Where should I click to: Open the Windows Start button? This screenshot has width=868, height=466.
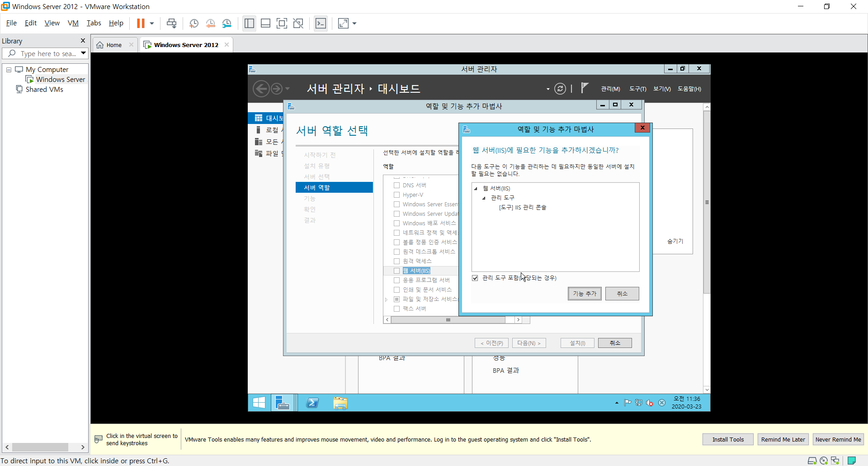(x=259, y=403)
